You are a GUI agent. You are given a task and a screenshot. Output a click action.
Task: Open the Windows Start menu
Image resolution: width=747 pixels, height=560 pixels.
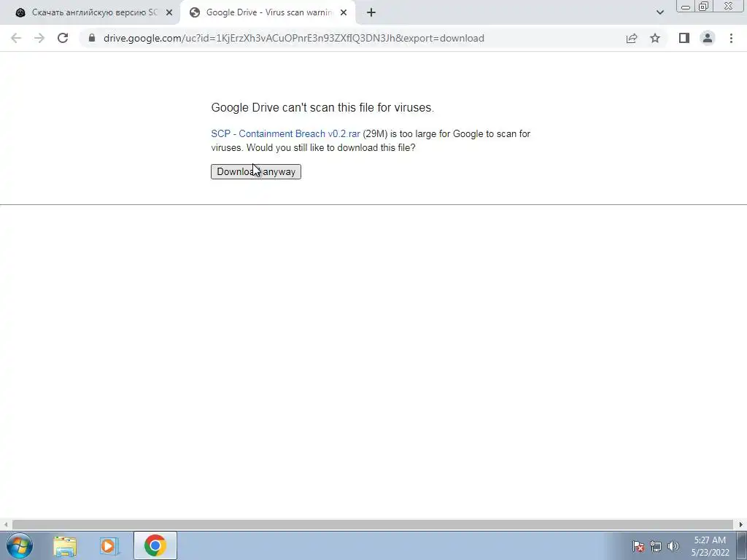pyautogui.click(x=20, y=545)
